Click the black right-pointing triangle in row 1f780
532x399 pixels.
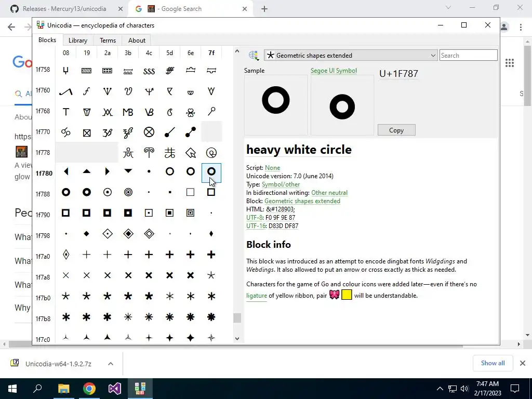107,171
